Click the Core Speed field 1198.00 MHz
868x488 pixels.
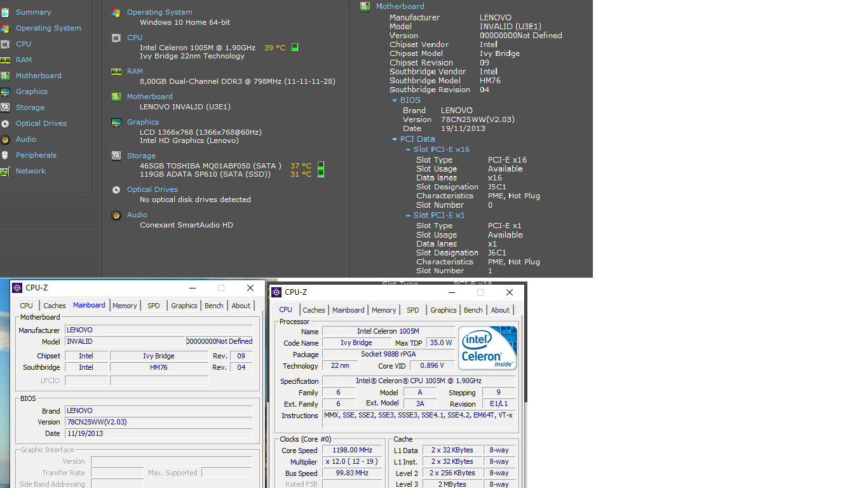tap(352, 451)
